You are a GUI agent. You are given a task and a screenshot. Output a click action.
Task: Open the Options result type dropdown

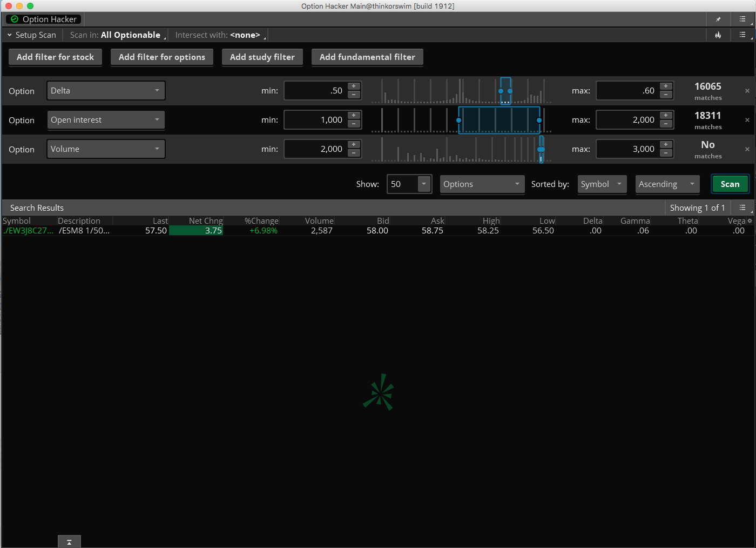coord(482,184)
